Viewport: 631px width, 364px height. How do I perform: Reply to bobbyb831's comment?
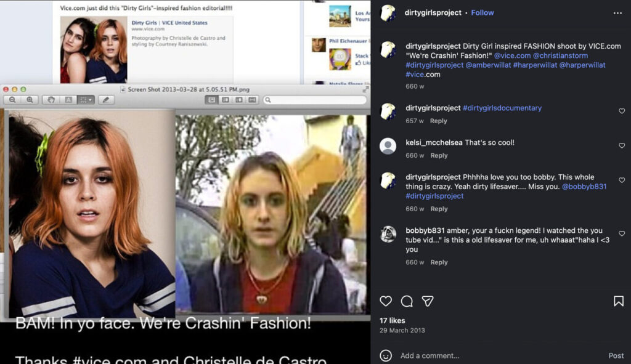point(439,262)
